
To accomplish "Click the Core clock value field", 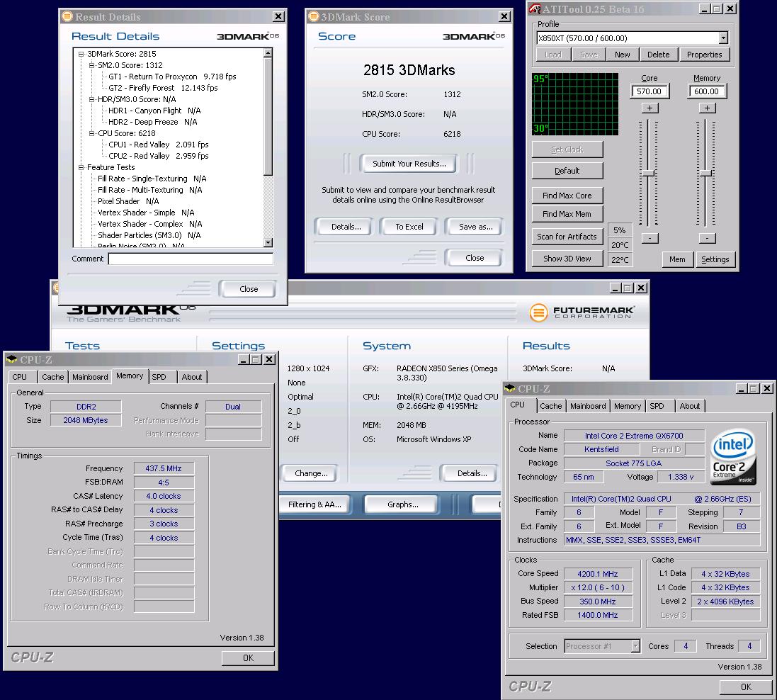I will (x=649, y=91).
